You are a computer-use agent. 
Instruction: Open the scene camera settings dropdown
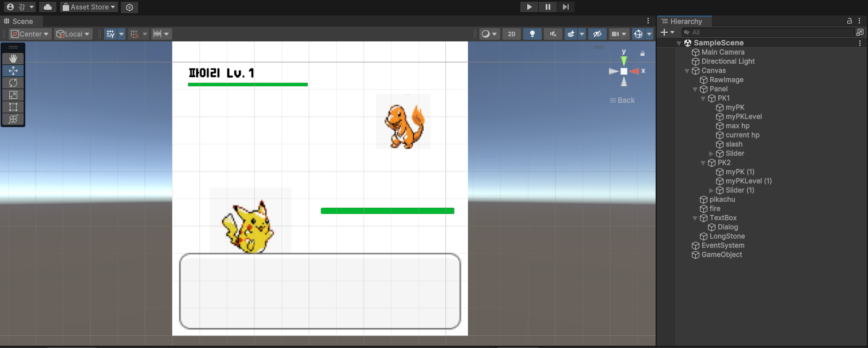click(619, 34)
